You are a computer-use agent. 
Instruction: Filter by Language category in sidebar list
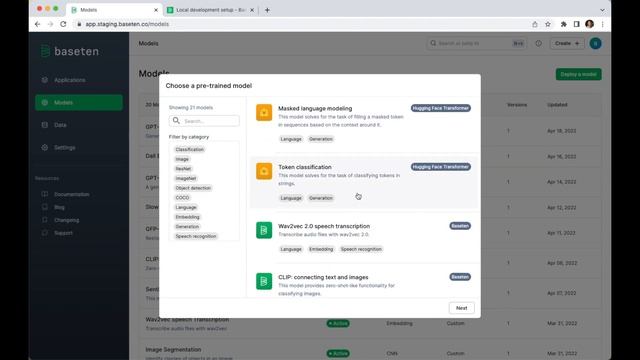pos(186,207)
